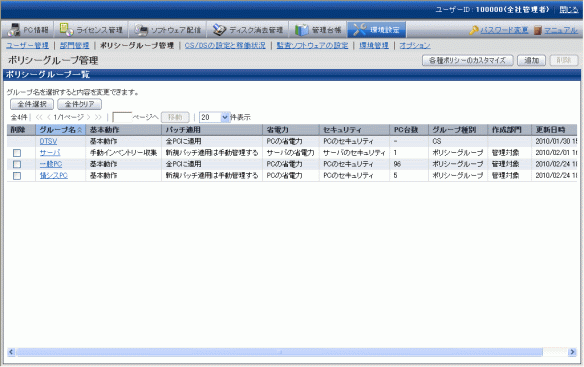
Task: Open 環境管理 submenu link
Action: point(374,45)
